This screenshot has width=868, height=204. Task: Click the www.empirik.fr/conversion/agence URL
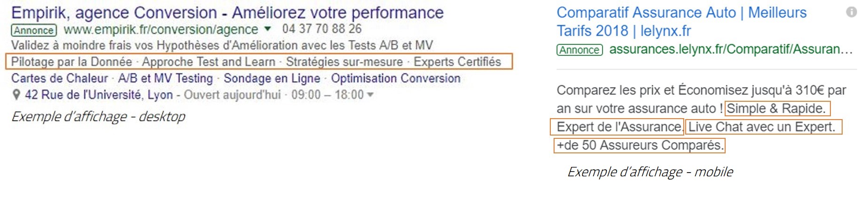click(161, 30)
